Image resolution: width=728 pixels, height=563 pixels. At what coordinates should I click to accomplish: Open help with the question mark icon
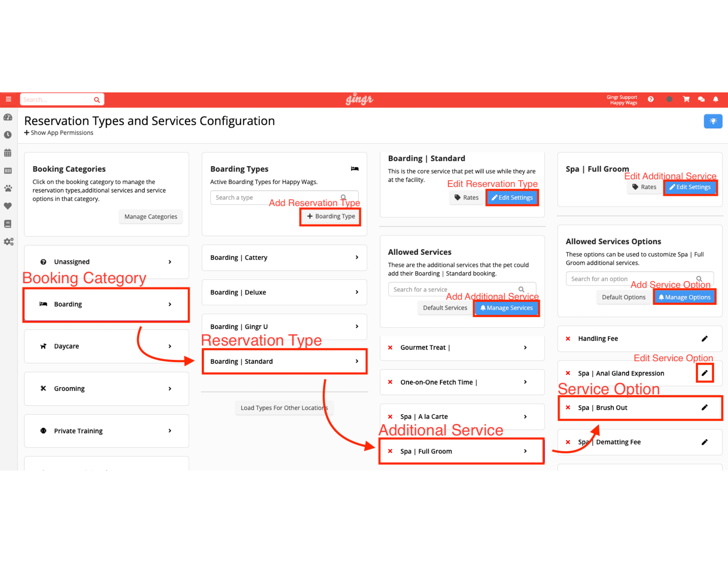coord(651,99)
